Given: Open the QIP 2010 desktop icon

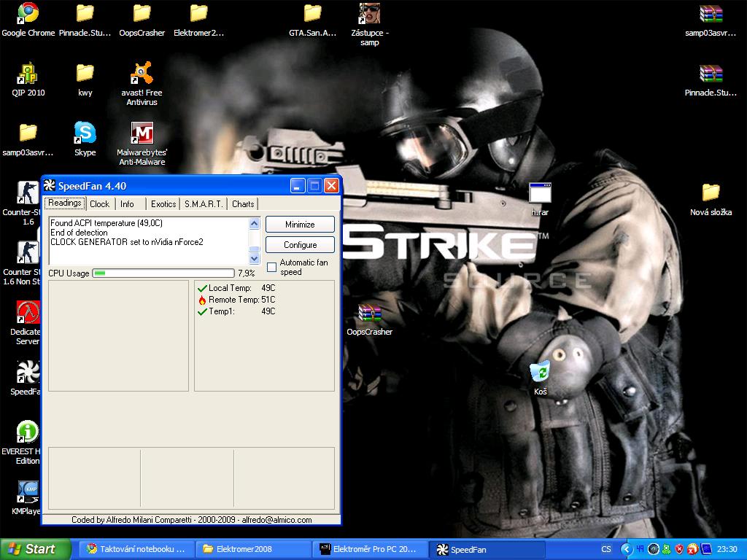Looking at the screenshot, I should click(x=28, y=74).
